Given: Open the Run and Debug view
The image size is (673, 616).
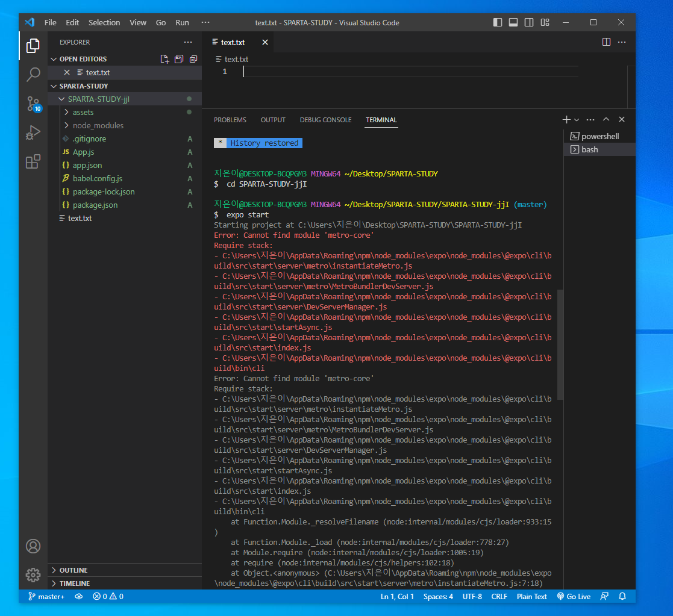Looking at the screenshot, I should coord(33,132).
